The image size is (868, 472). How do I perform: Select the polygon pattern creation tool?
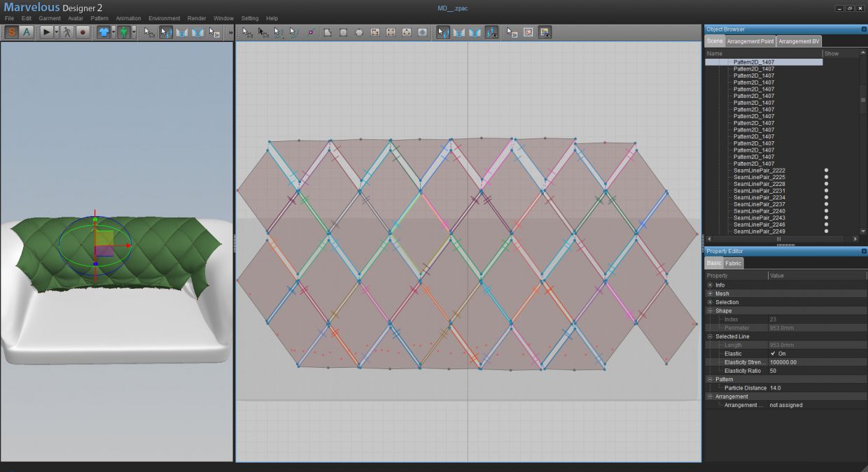(x=328, y=32)
